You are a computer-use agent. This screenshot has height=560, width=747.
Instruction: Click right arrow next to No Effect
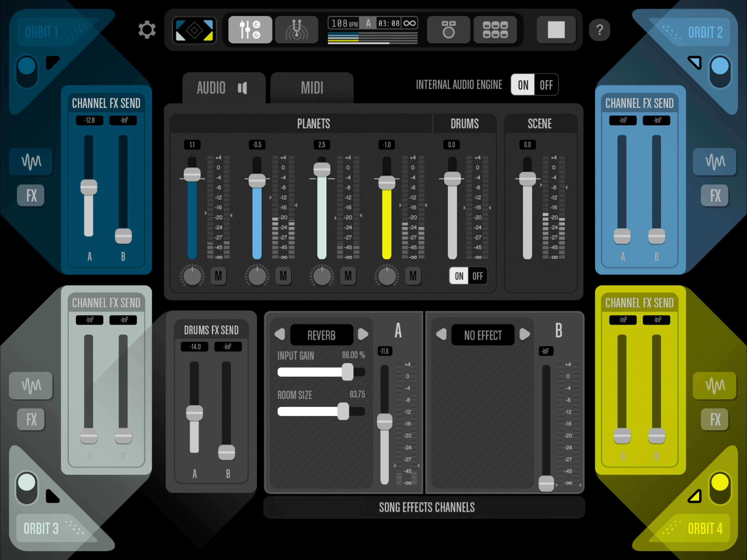click(x=524, y=334)
